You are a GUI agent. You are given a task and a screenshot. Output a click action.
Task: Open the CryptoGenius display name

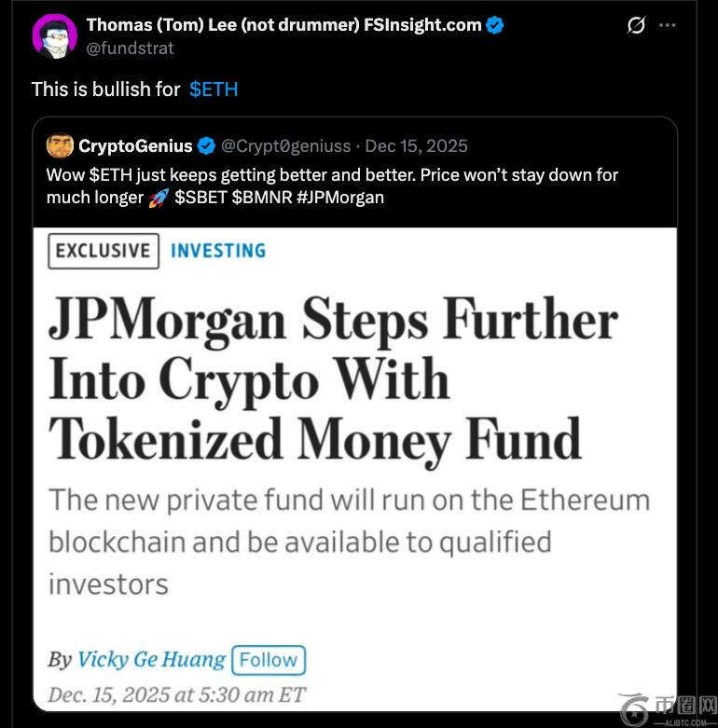tap(135, 146)
